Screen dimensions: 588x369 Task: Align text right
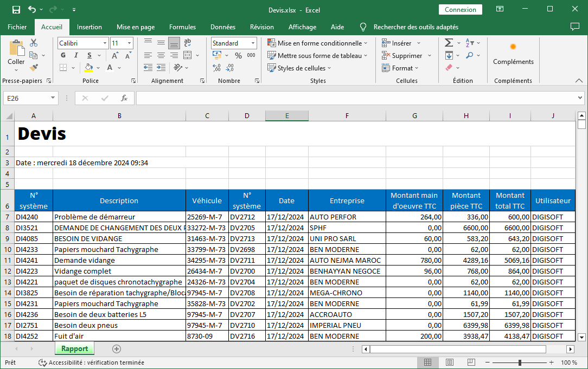[174, 55]
